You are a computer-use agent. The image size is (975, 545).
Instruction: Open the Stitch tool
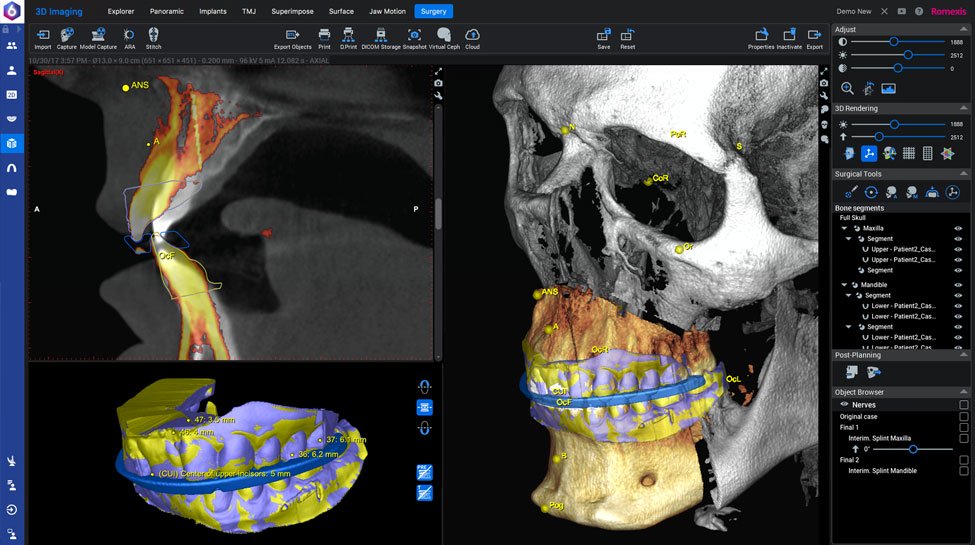pos(153,35)
